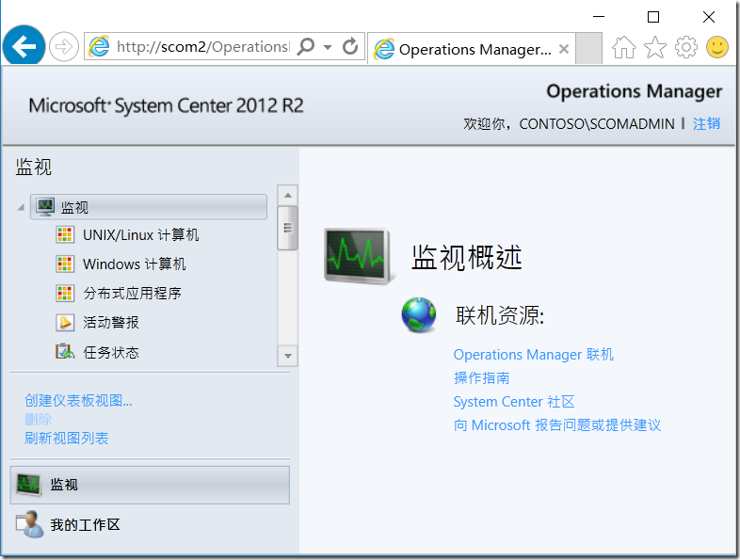
Task: Click the 监视概述 heading text
Action: tap(466, 258)
